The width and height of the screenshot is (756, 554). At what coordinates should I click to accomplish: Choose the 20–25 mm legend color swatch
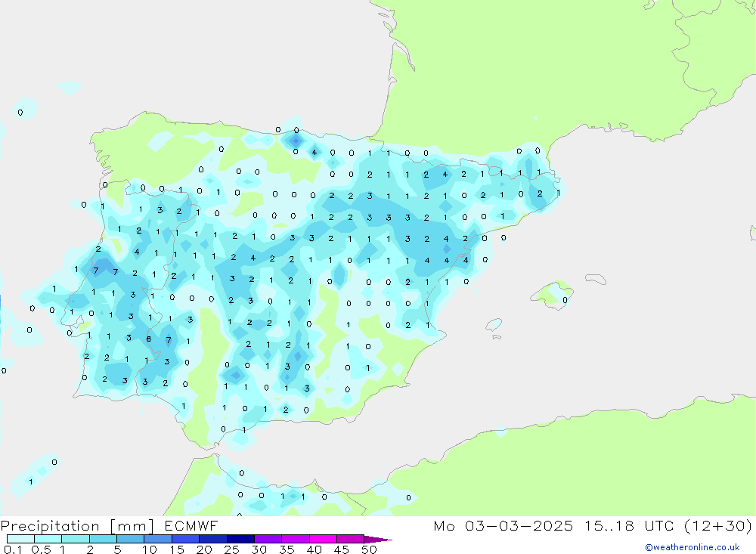click(x=212, y=539)
